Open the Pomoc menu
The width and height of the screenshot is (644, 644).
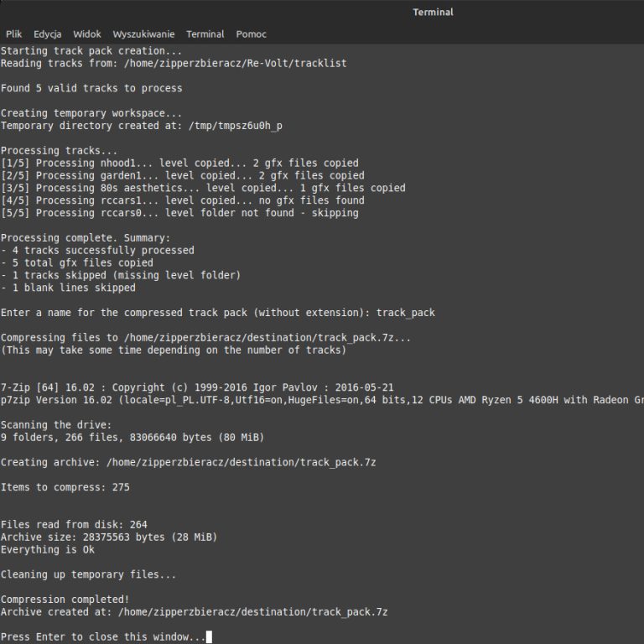click(x=251, y=34)
